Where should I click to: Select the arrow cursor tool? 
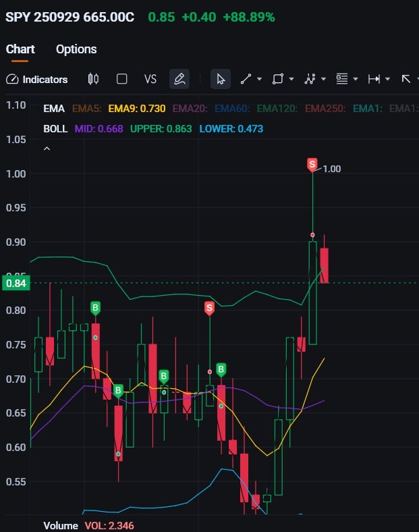220,79
